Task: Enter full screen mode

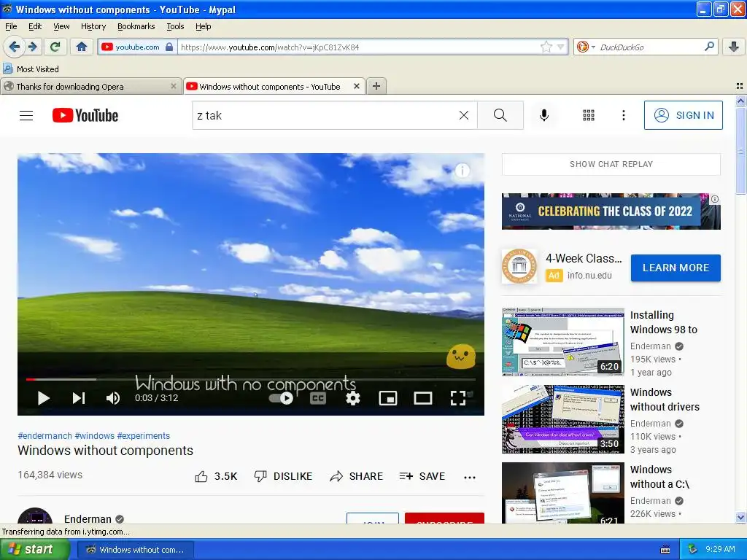Action: [x=458, y=398]
